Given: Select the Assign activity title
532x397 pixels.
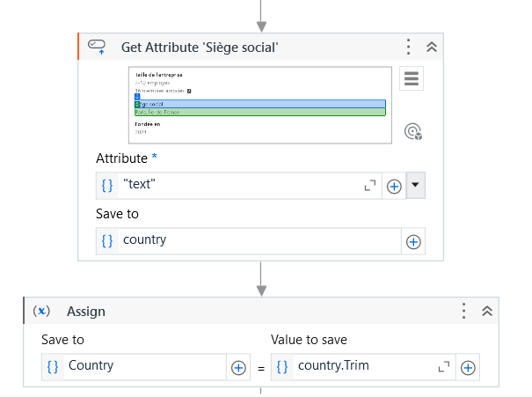Looking at the screenshot, I should pos(86,311).
